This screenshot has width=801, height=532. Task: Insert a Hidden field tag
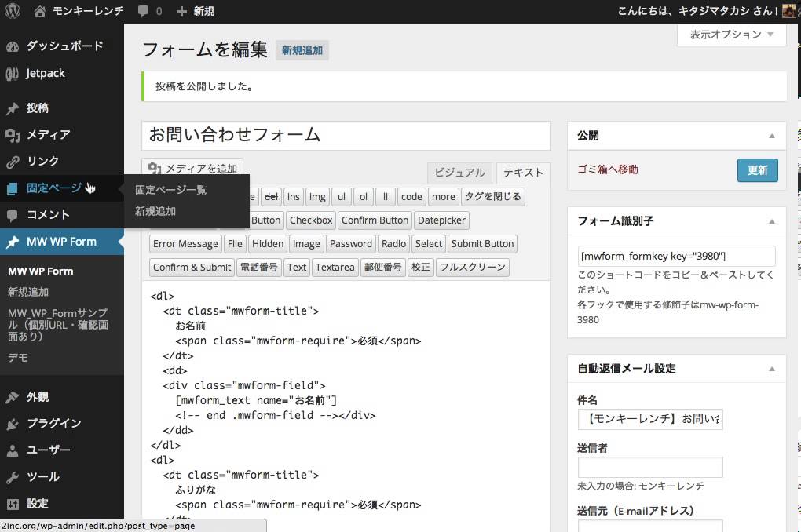coord(268,244)
